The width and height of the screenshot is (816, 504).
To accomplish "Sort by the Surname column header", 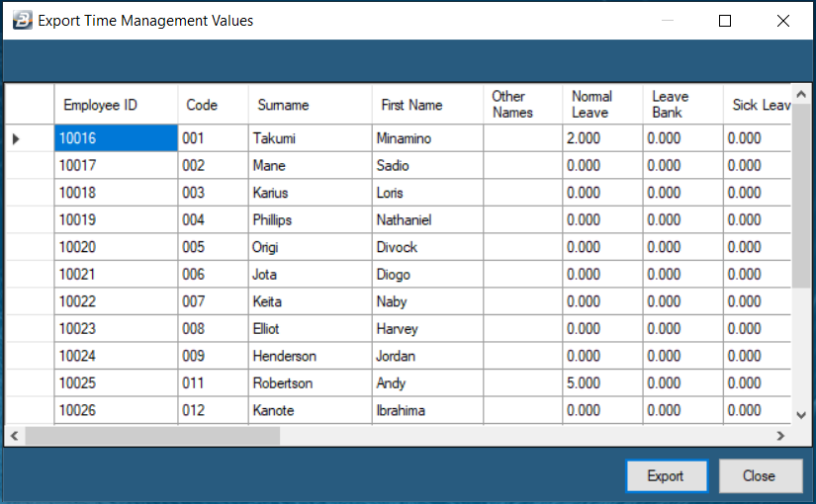I will click(311, 105).
